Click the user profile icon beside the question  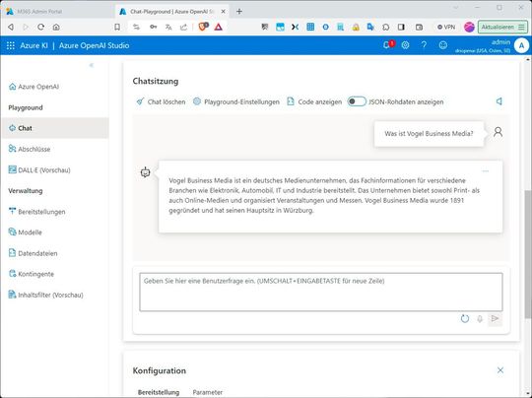tap(498, 132)
